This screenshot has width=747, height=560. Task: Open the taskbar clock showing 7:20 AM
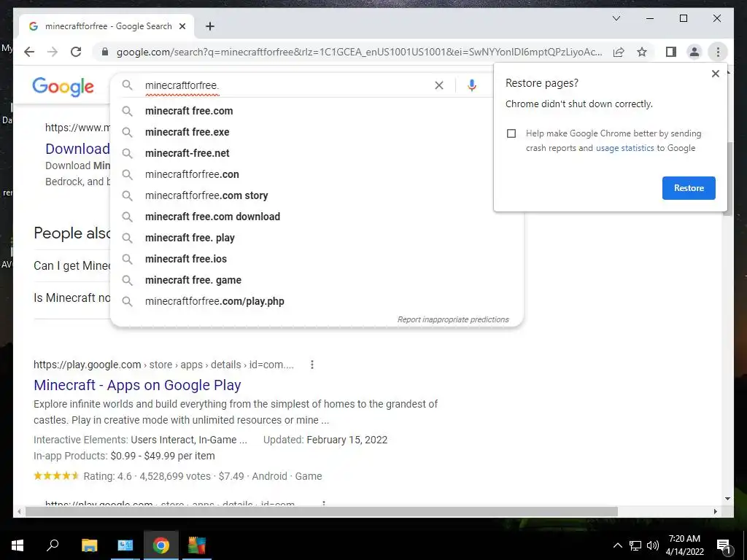click(684, 545)
